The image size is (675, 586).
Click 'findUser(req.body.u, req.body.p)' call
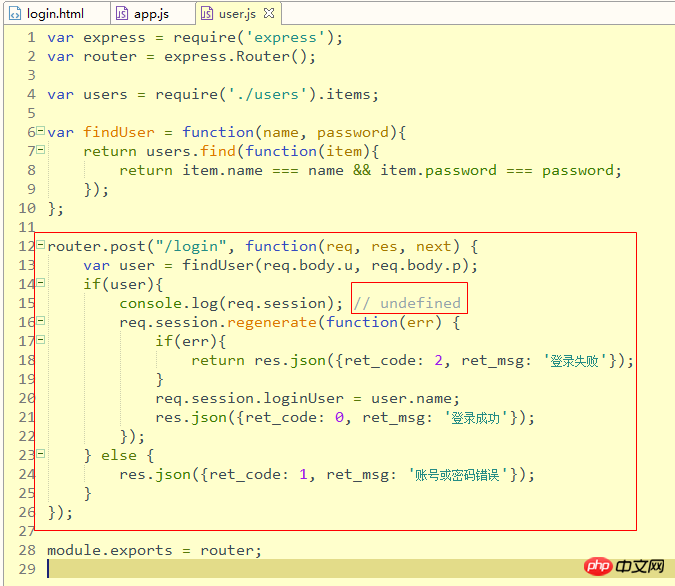[326, 265]
